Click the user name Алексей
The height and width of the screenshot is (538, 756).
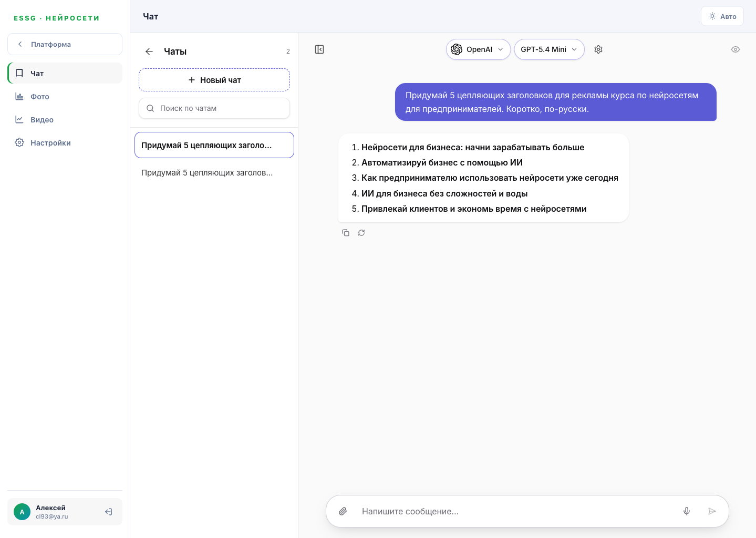50,508
